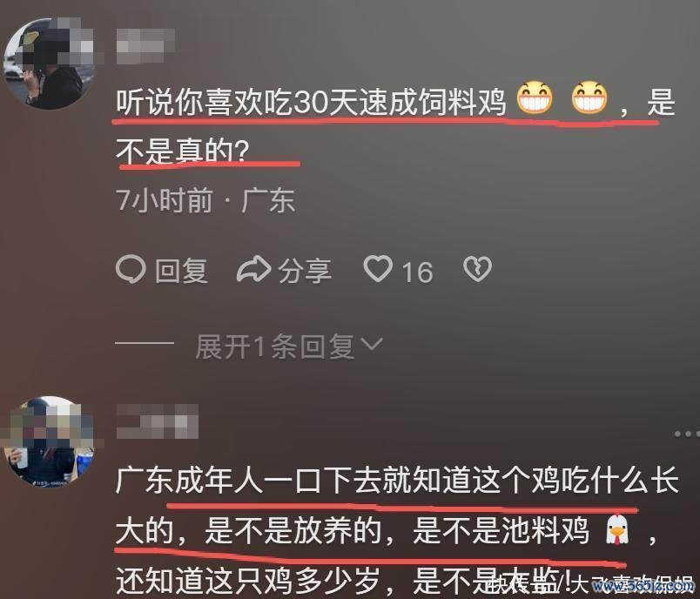Click the second commenter's blurred username

157,421
